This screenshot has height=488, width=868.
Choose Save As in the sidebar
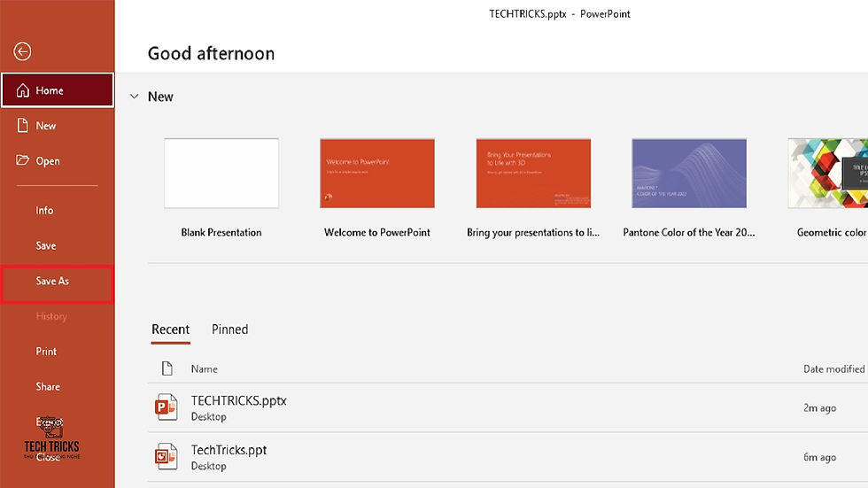pyautogui.click(x=58, y=283)
